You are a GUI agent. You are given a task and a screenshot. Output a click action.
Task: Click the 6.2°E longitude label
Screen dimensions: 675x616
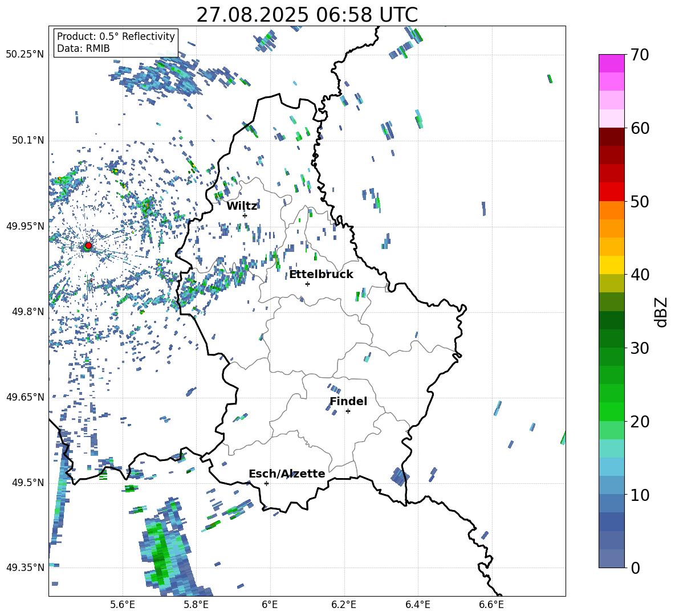[344, 605]
